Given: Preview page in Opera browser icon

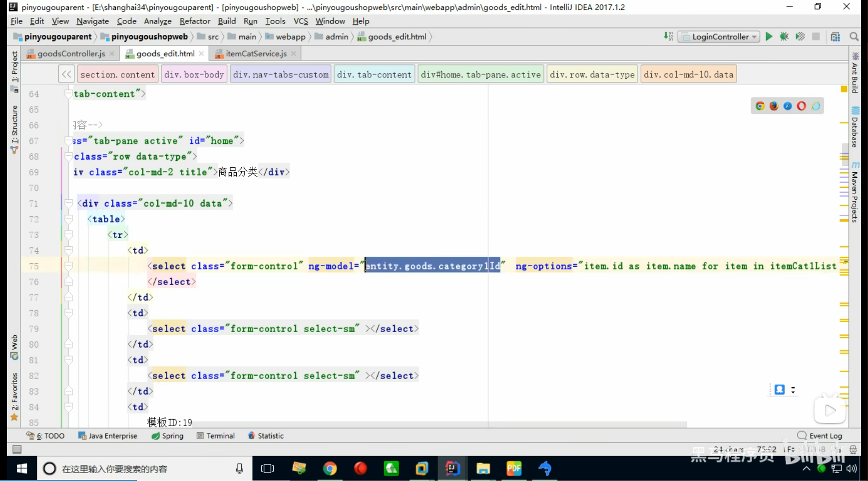Looking at the screenshot, I should tap(802, 106).
